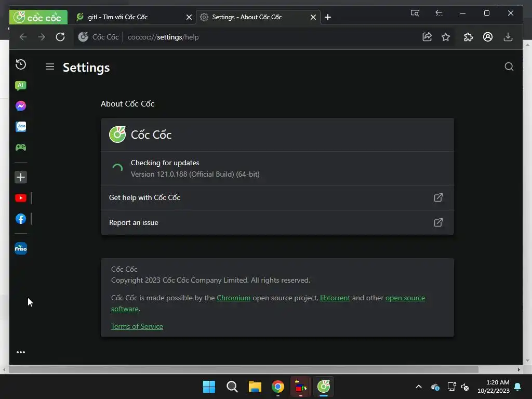This screenshot has width=532, height=399.
Task: Open the downloads icon
Action: 508,37
